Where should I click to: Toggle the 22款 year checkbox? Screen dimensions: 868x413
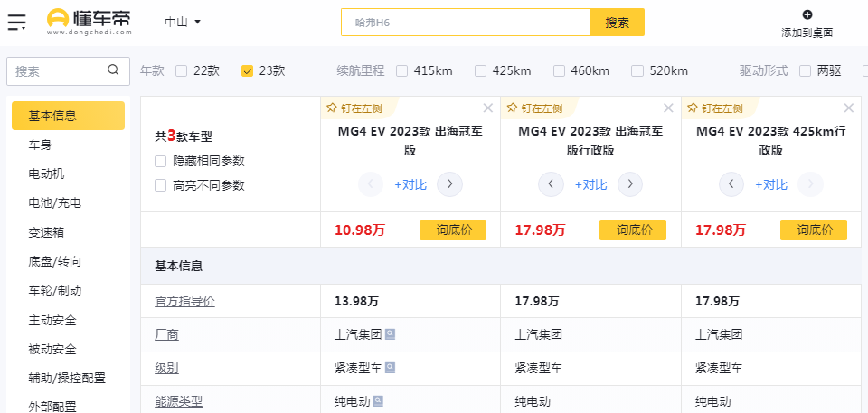(x=181, y=70)
